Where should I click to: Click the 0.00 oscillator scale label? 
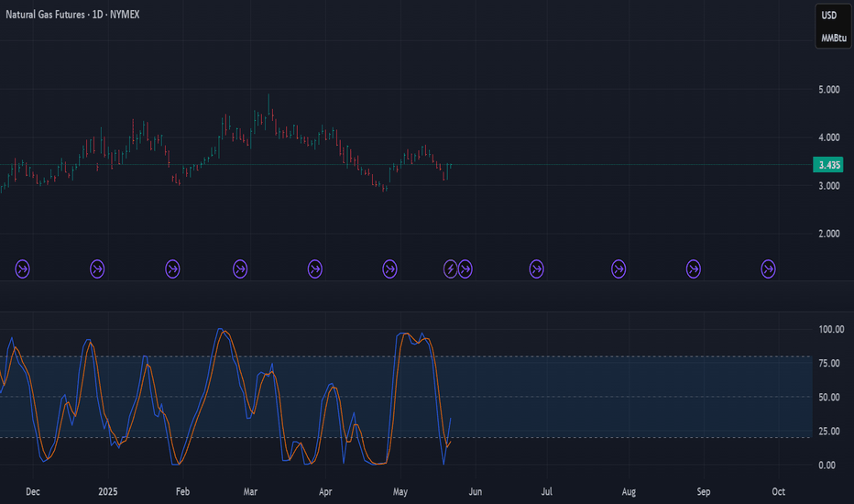point(827,465)
